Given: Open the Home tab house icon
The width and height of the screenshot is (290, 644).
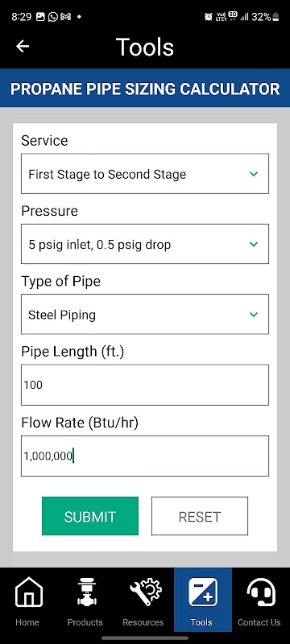Looking at the screenshot, I should click(x=28, y=592).
